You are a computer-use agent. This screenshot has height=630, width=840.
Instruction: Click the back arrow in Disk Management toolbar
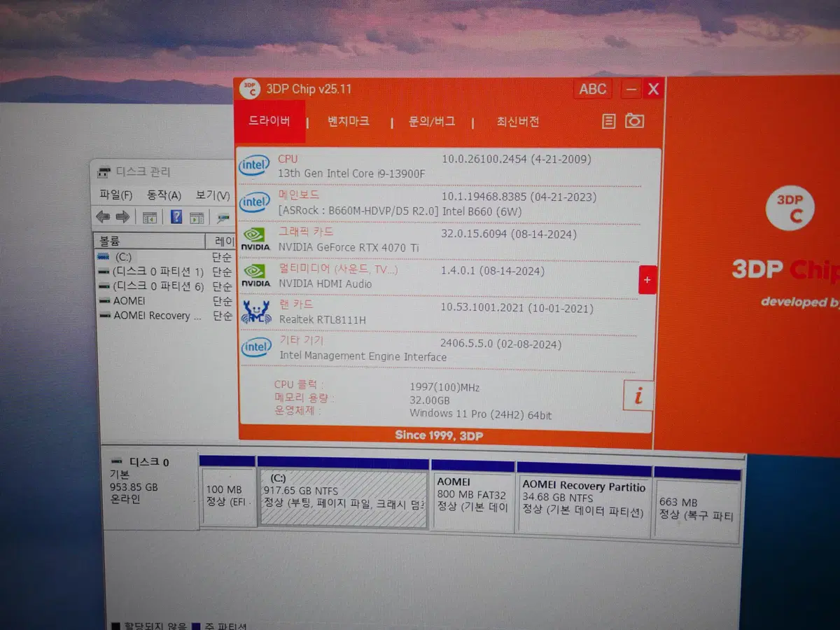[x=103, y=217]
